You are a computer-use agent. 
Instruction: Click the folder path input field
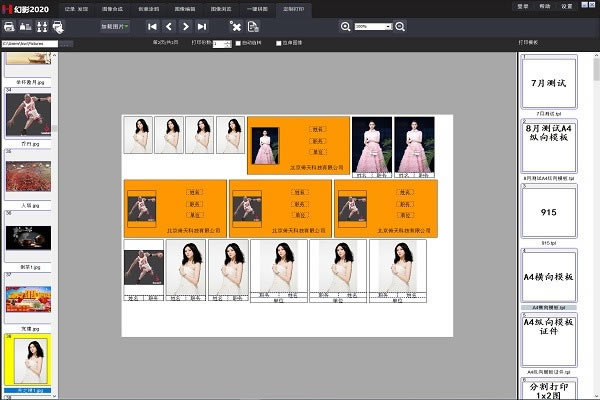(30, 44)
